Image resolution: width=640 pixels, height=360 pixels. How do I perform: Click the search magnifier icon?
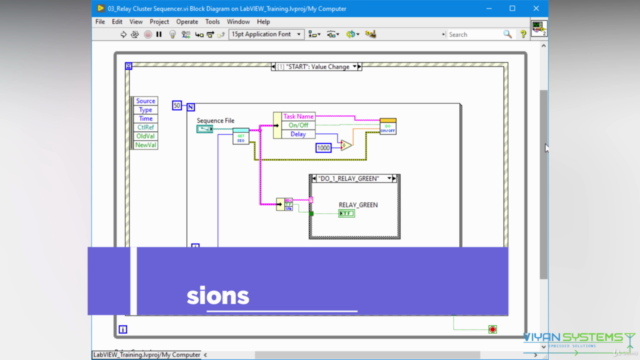point(507,35)
